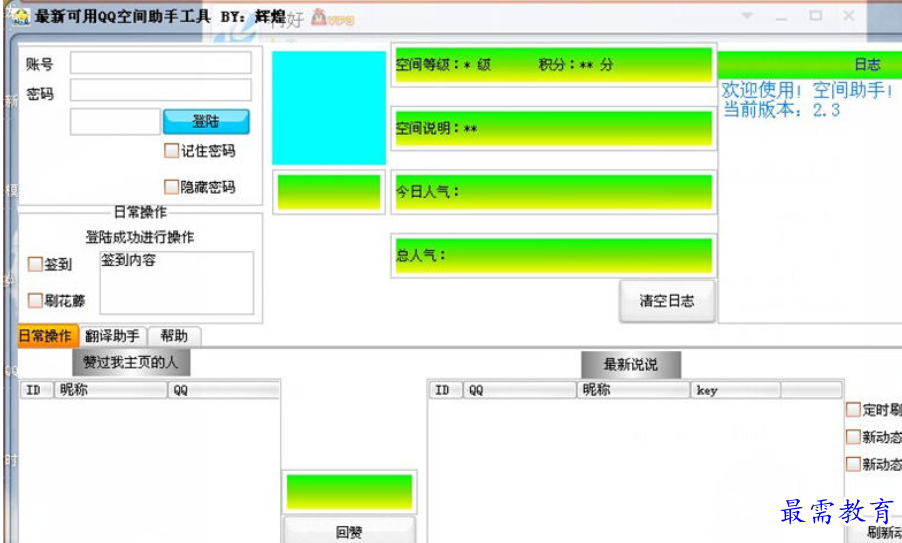Viewport: 902px width, 543px height.
Task: Tick the second 新动态 checkbox
Action: click(853, 464)
